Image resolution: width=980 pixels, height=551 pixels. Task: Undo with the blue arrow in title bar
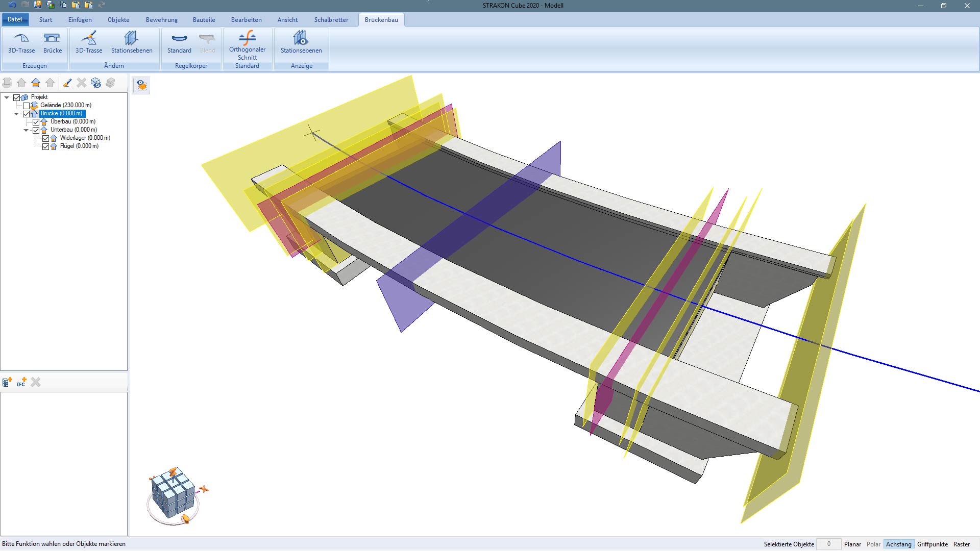[12, 5]
